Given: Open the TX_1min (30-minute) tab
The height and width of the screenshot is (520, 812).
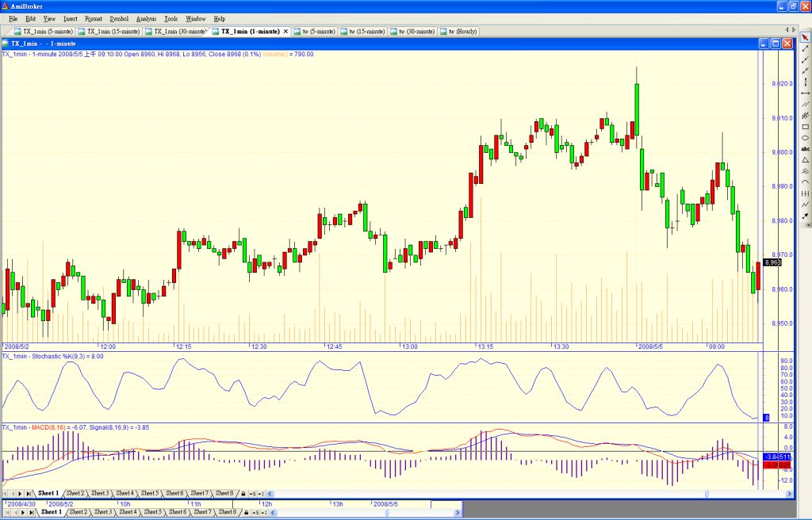Looking at the screenshot, I should click(x=175, y=32).
